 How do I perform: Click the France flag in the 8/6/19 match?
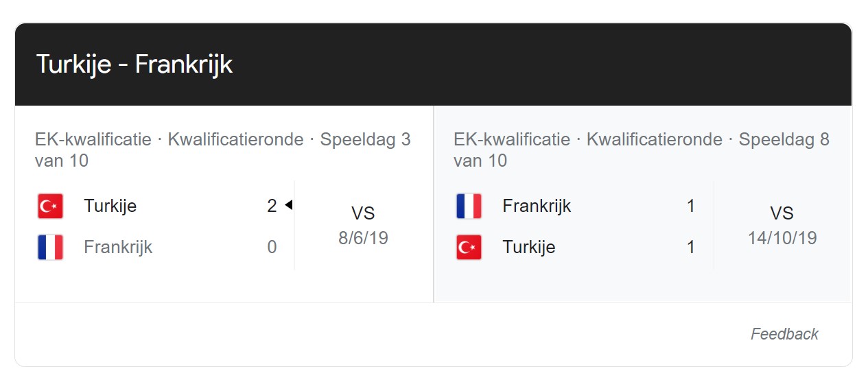pos(50,247)
